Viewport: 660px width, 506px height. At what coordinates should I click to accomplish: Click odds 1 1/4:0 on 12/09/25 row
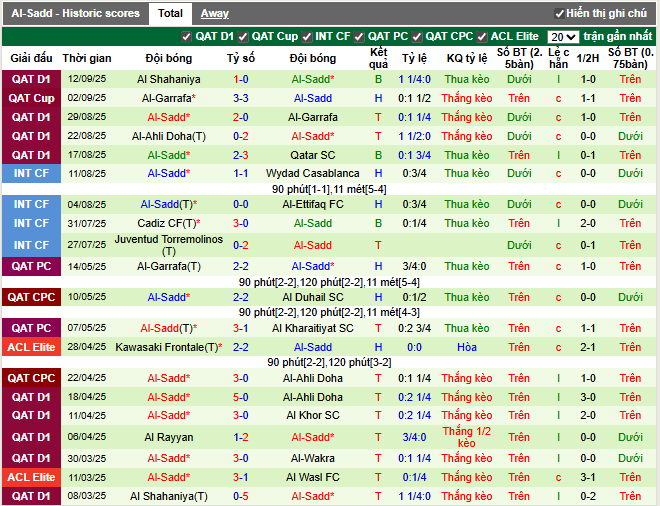pos(414,79)
